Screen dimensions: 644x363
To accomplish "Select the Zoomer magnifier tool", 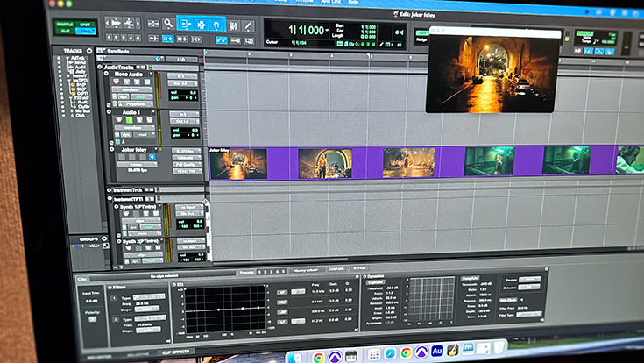I will pos(167,24).
